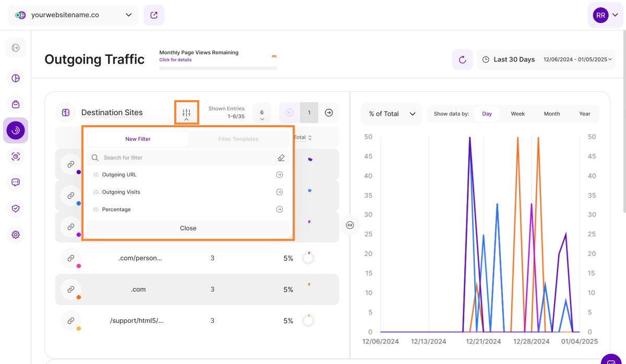Expand the sidebar with arrow icon

pos(16,48)
